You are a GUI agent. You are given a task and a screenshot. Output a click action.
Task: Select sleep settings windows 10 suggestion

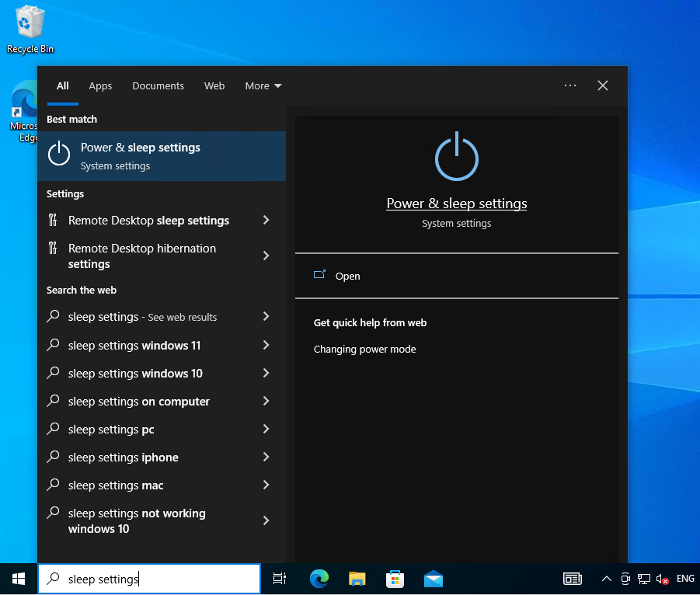coord(135,373)
